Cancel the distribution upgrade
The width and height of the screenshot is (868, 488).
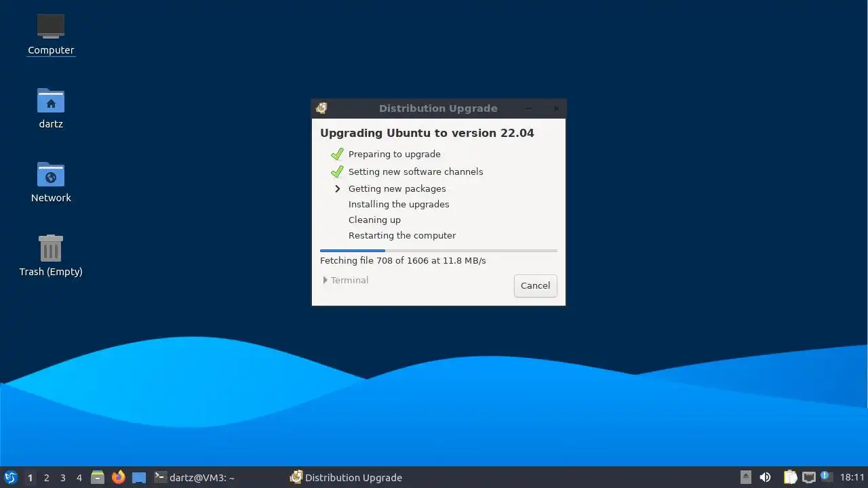[535, 285]
